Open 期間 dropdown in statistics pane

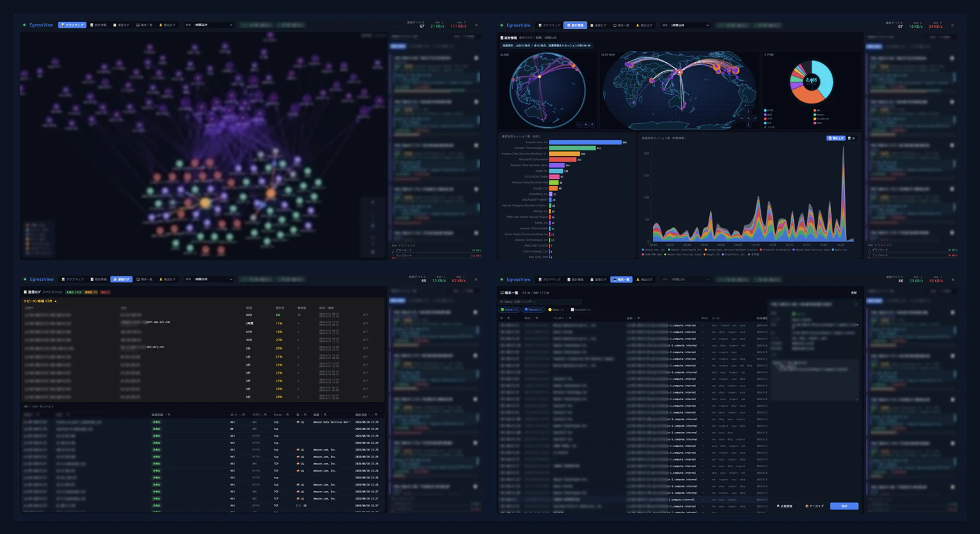[x=685, y=25]
